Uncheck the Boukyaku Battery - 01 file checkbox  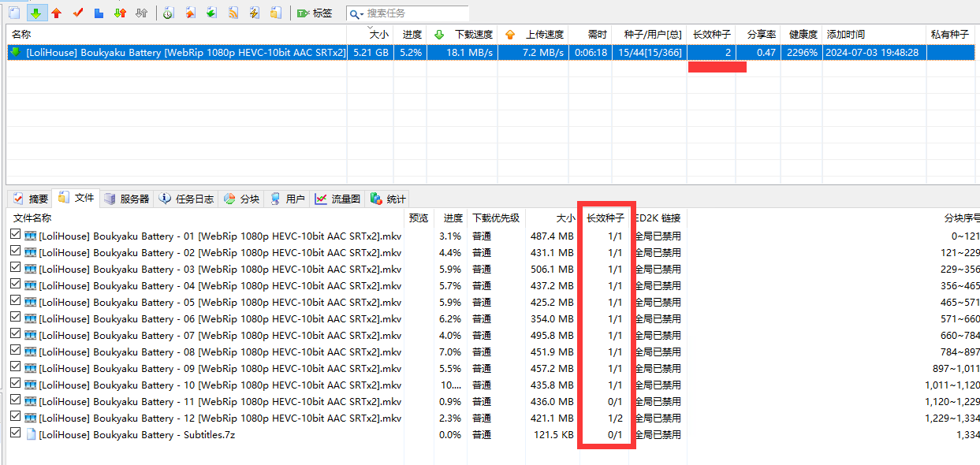point(15,236)
